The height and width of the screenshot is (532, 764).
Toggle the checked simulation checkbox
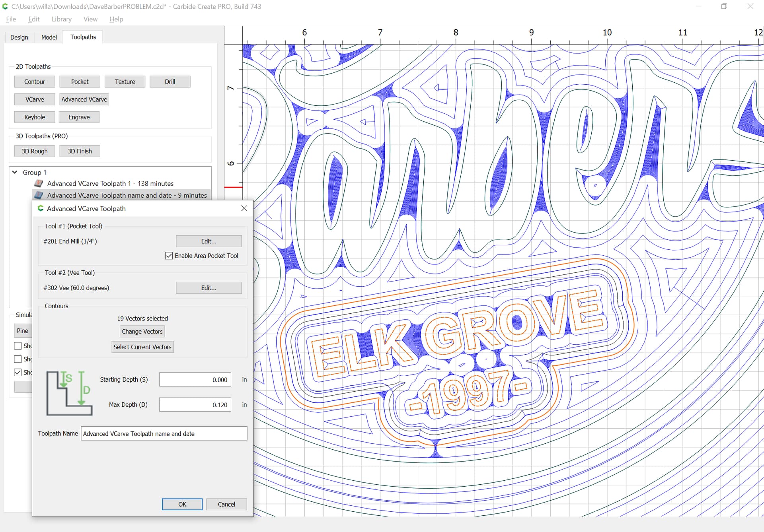click(x=18, y=372)
